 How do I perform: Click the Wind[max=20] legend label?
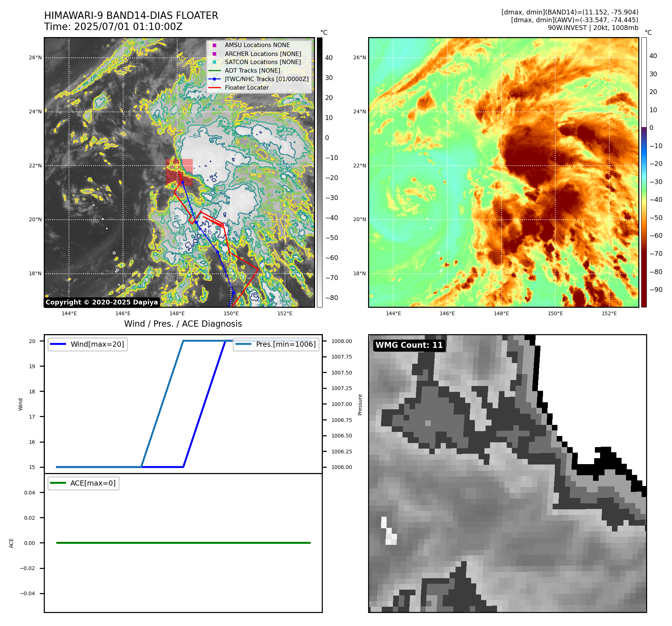point(97,344)
